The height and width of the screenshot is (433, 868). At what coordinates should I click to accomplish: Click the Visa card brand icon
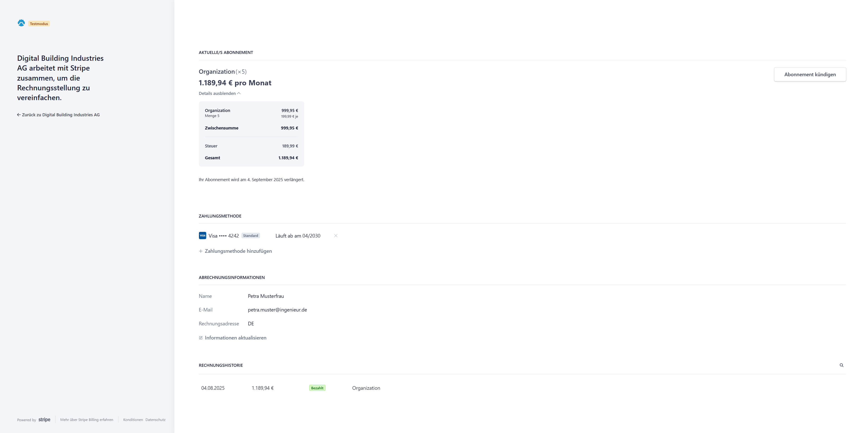[x=203, y=236]
